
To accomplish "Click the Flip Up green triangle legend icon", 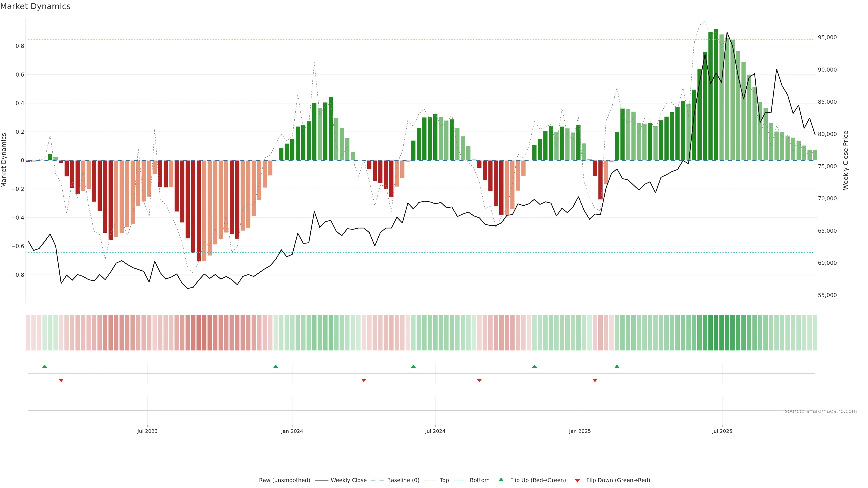I will pyautogui.click(x=501, y=480).
